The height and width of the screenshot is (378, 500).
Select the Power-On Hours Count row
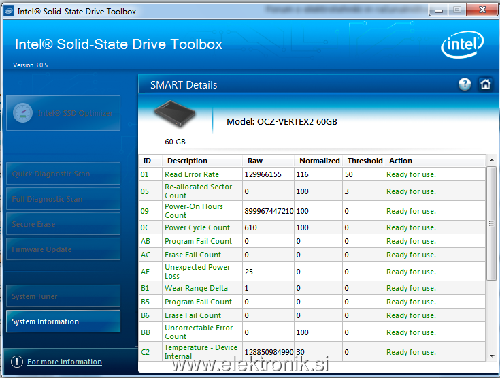click(x=312, y=211)
